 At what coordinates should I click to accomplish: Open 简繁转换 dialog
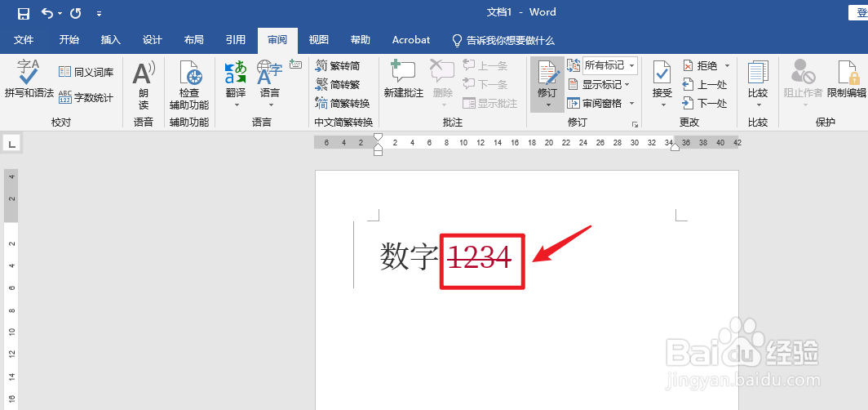coord(342,103)
